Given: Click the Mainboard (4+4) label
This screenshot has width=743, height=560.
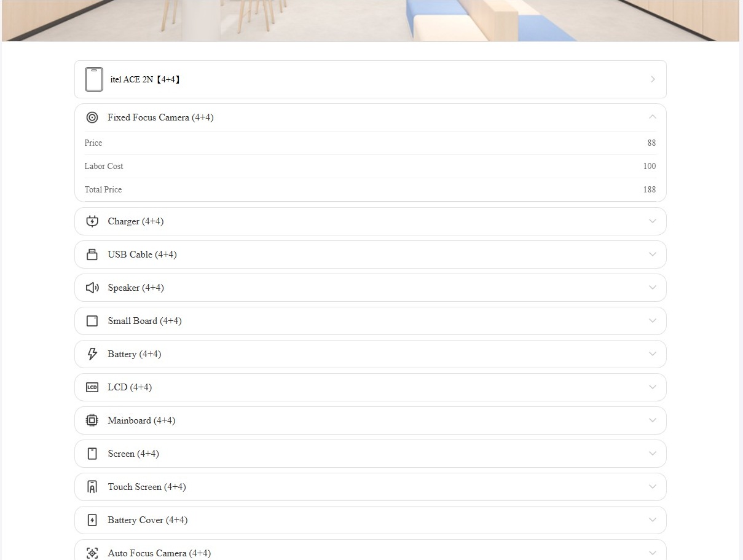Looking at the screenshot, I should pyautogui.click(x=141, y=420).
